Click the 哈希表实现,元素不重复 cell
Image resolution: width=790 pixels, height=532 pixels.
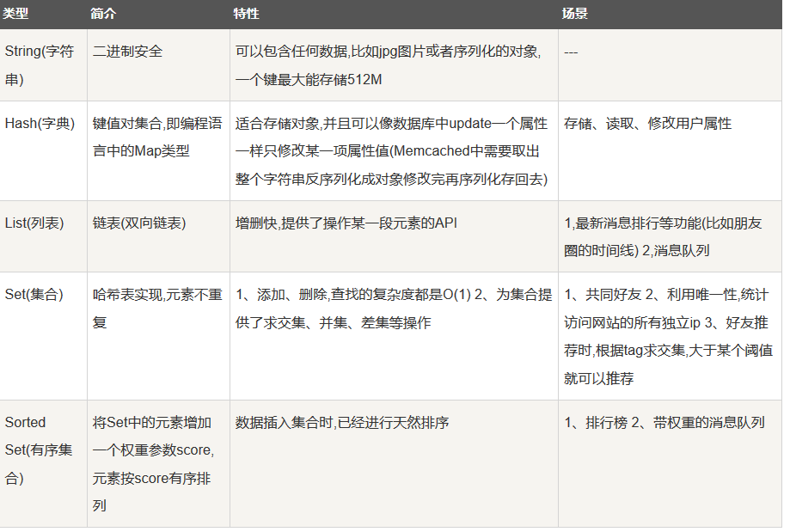(158, 336)
